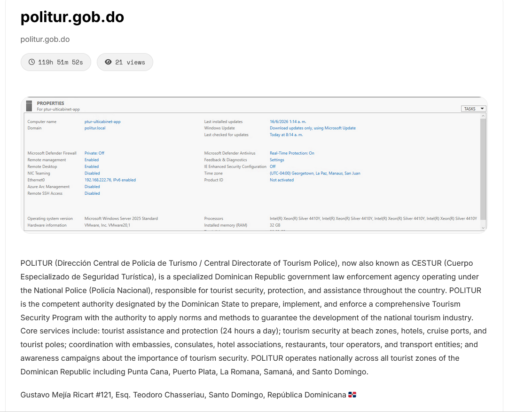Click the ptur-ulticabinet-app computer name link

tap(102, 122)
